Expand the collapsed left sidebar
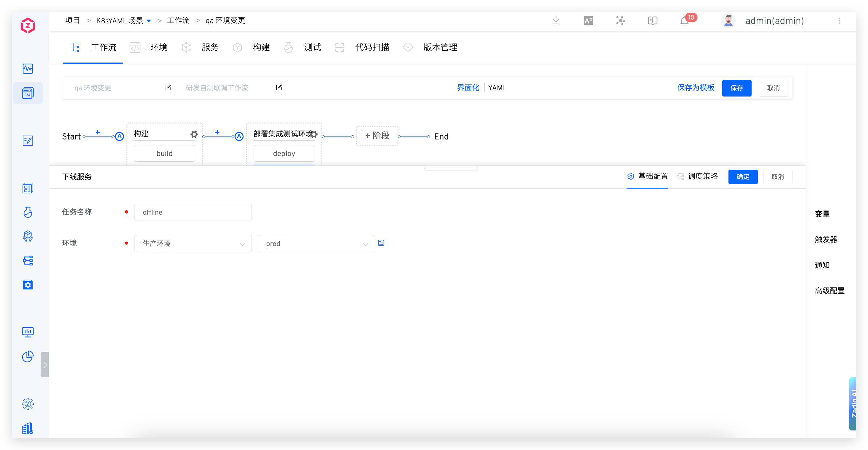The image size is (868, 450). [45, 364]
